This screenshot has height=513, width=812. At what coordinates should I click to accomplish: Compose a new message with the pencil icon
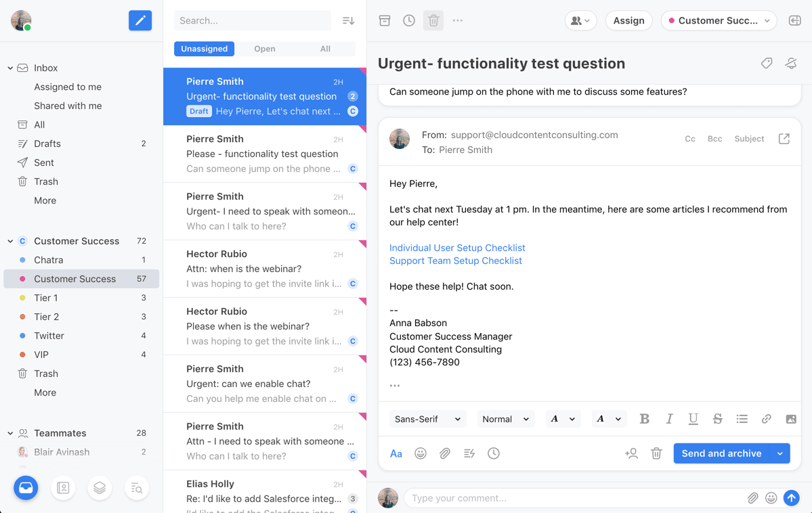pyautogui.click(x=140, y=20)
